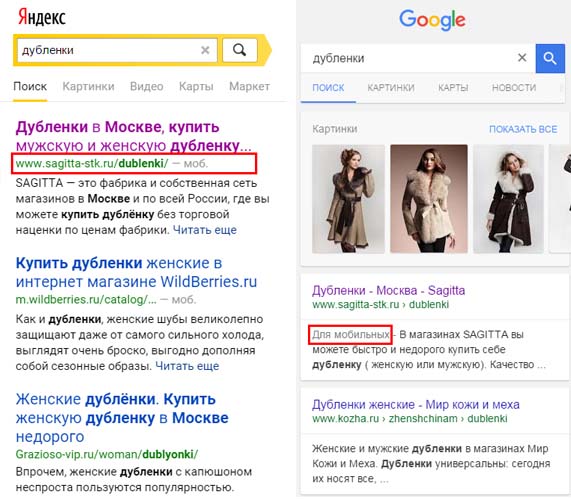Clear the Yandex search field with X
The height and width of the screenshot is (500, 571).
(205, 50)
